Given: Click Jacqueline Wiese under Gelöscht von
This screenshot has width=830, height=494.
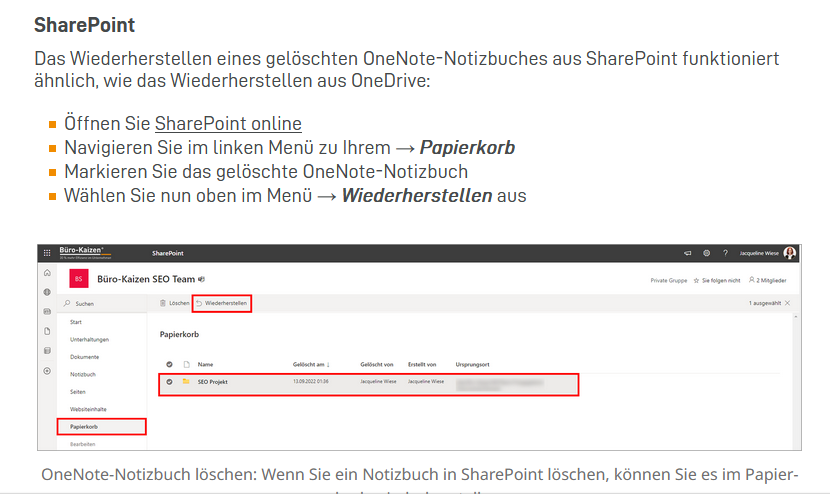Looking at the screenshot, I should point(378,381).
